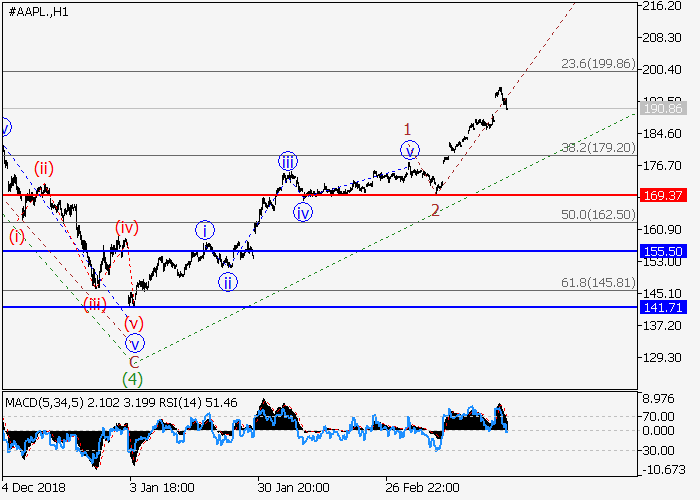Select the brown wave 1 label
The image size is (700, 500).
(407, 129)
